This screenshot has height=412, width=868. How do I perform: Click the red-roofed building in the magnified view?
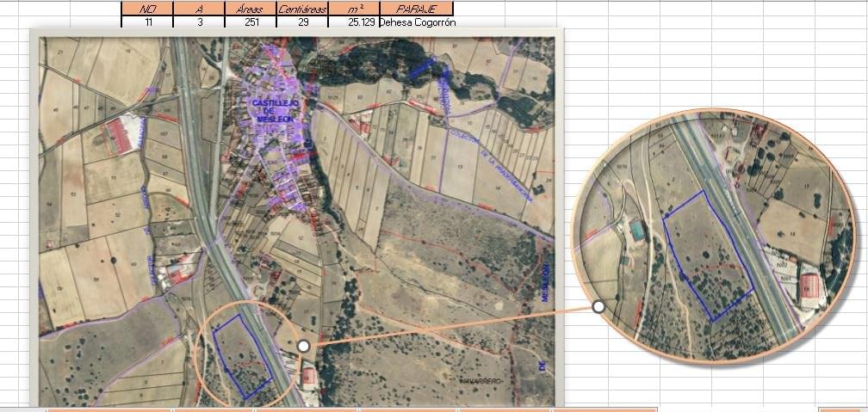click(810, 286)
